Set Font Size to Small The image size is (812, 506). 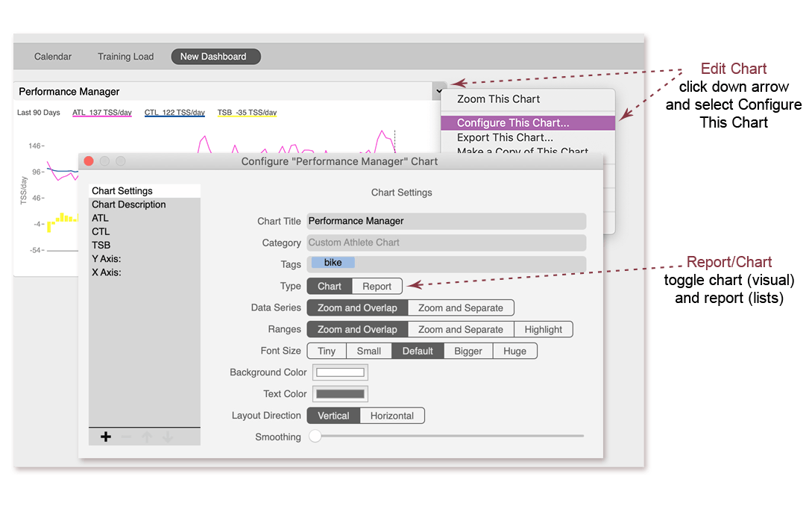(x=368, y=351)
